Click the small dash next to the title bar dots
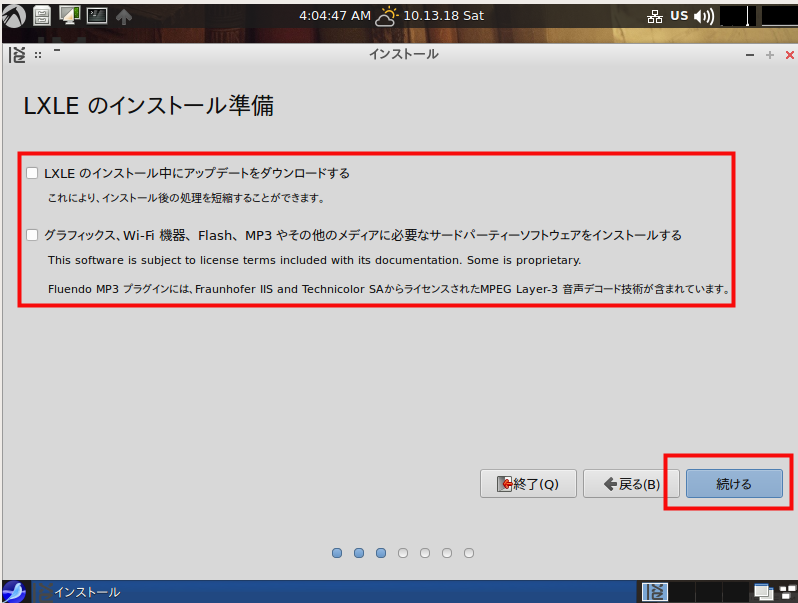This screenshot has height=603, width=798. (56, 50)
